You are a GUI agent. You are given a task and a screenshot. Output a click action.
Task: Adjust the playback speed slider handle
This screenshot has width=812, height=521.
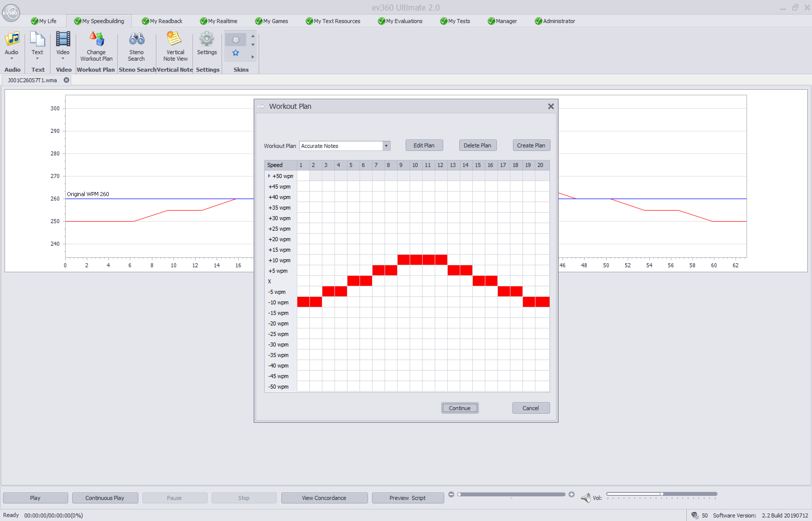pos(459,494)
